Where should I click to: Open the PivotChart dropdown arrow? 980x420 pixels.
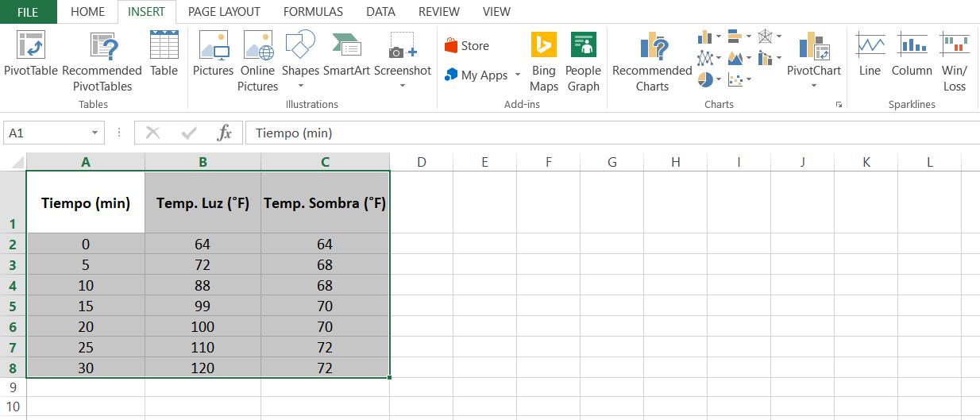[x=814, y=86]
